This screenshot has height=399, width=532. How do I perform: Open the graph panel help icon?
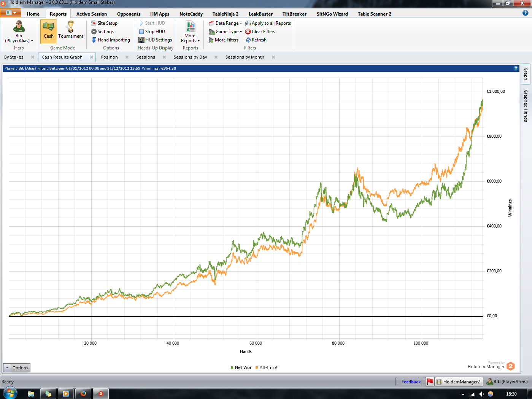tap(516, 68)
